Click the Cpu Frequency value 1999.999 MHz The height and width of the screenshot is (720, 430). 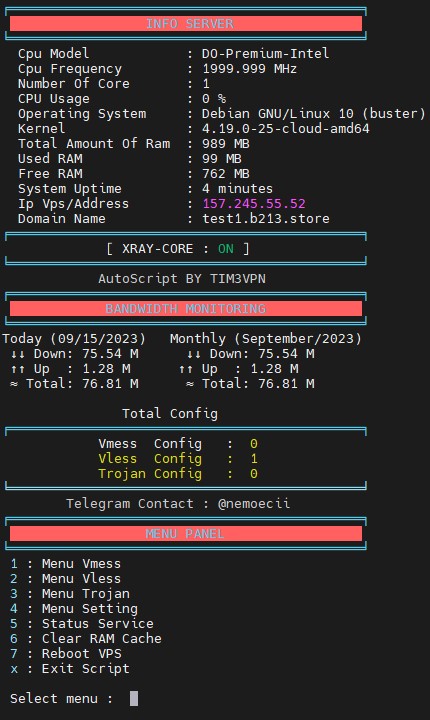pos(249,69)
